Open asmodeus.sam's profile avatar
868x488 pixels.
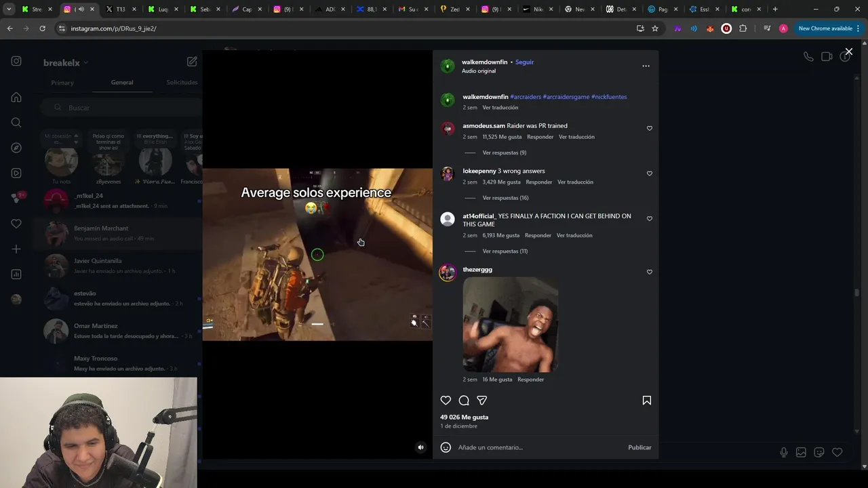coord(448,129)
